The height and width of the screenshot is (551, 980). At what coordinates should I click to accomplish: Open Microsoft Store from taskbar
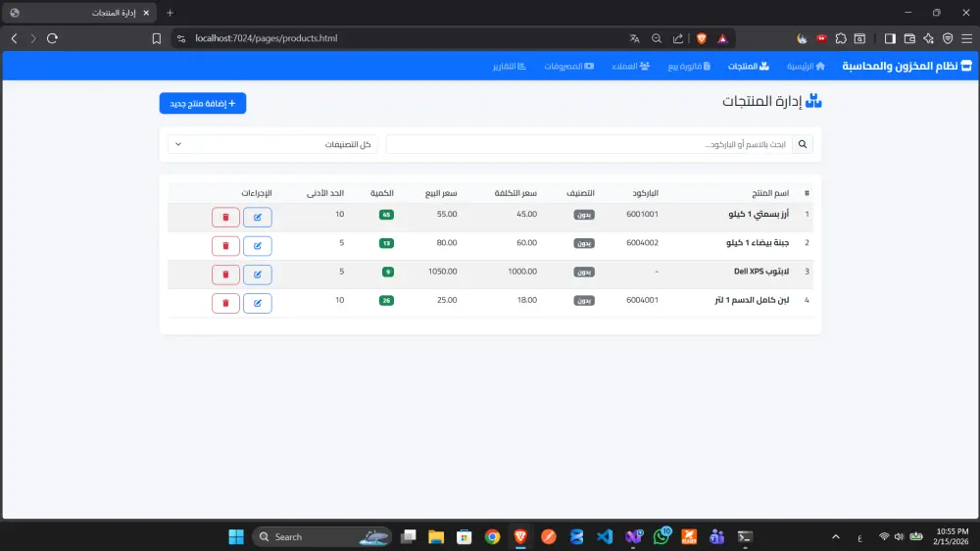click(465, 536)
